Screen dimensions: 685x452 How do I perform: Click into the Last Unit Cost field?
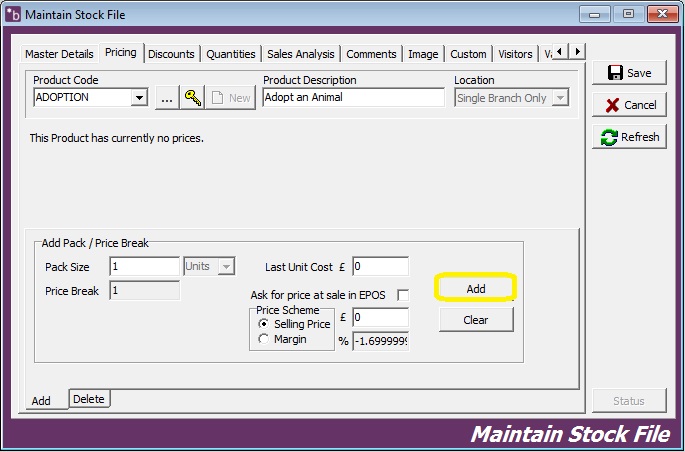(380, 266)
